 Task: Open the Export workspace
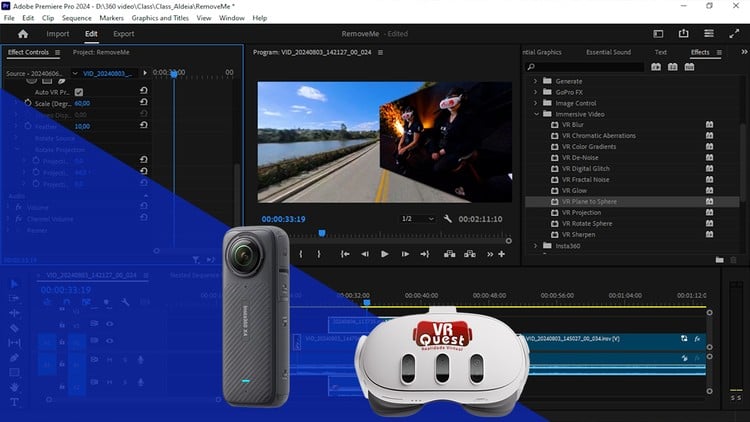tap(123, 34)
